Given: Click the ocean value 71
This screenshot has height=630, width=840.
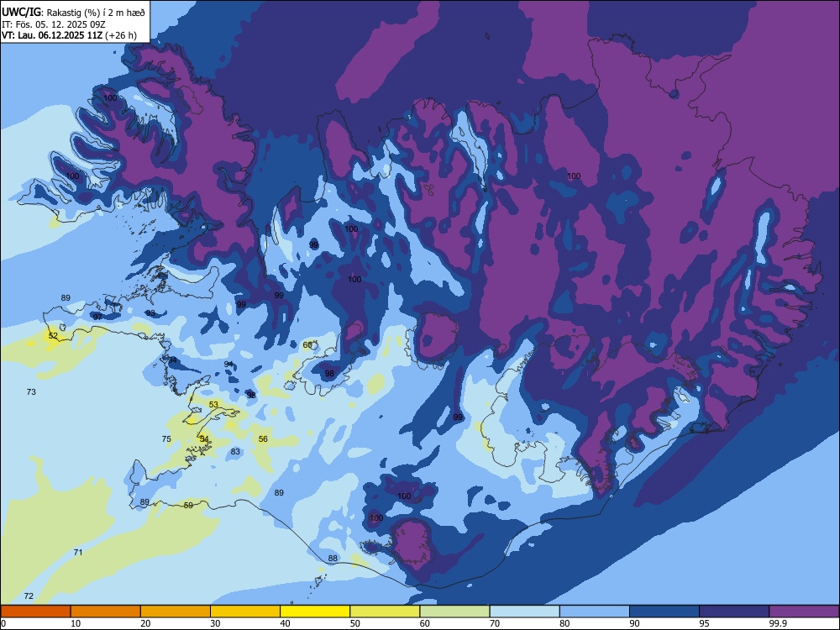Looking at the screenshot, I should [77, 553].
